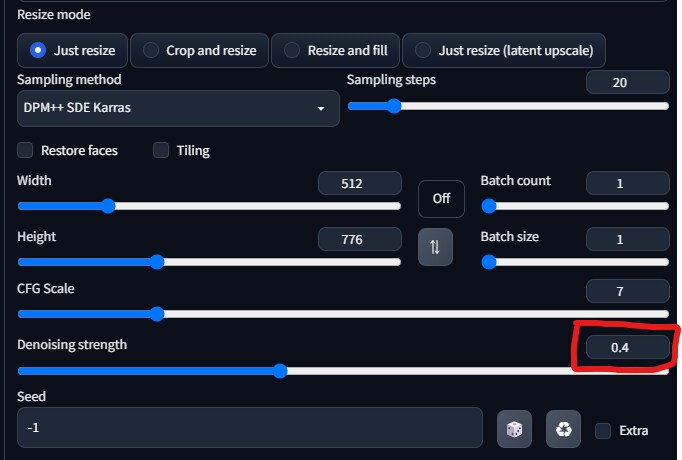Image resolution: width=682 pixels, height=460 pixels.
Task: Check the Extra seed checkbox
Action: click(603, 431)
